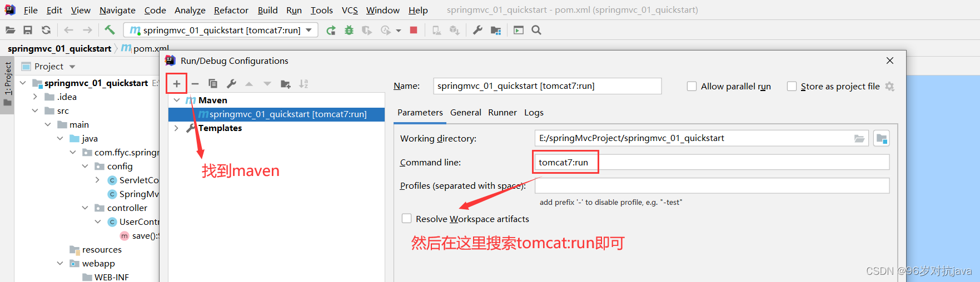This screenshot has height=282, width=980.
Task: Navigate forward with the right arrow
Action: click(87, 30)
